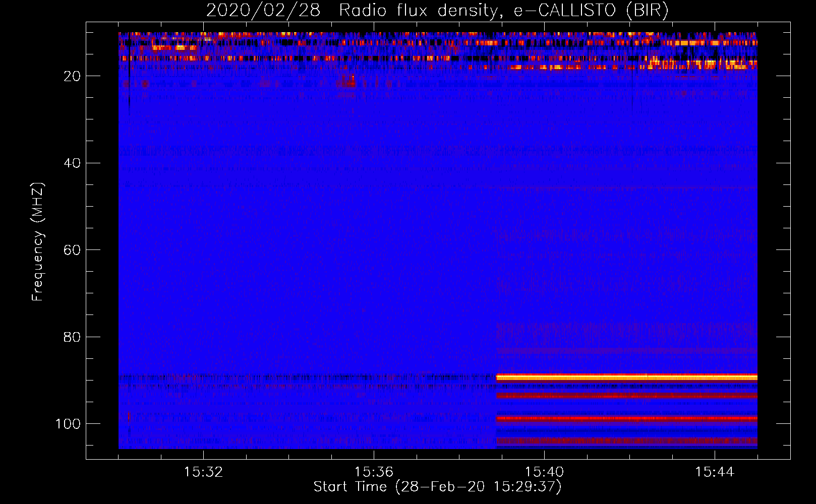Click the plot title '2020/02/28 Radio flux density'
The height and width of the screenshot is (504, 816).
pos(437,10)
